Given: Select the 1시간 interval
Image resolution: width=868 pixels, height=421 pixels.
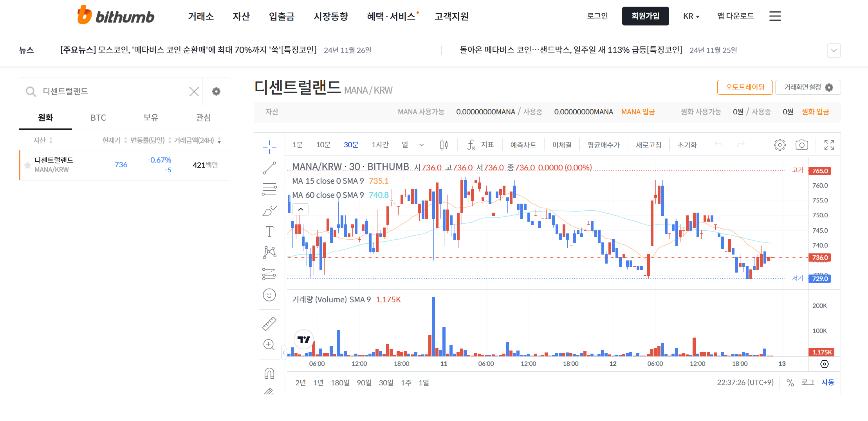Looking at the screenshot, I should 380,145.
